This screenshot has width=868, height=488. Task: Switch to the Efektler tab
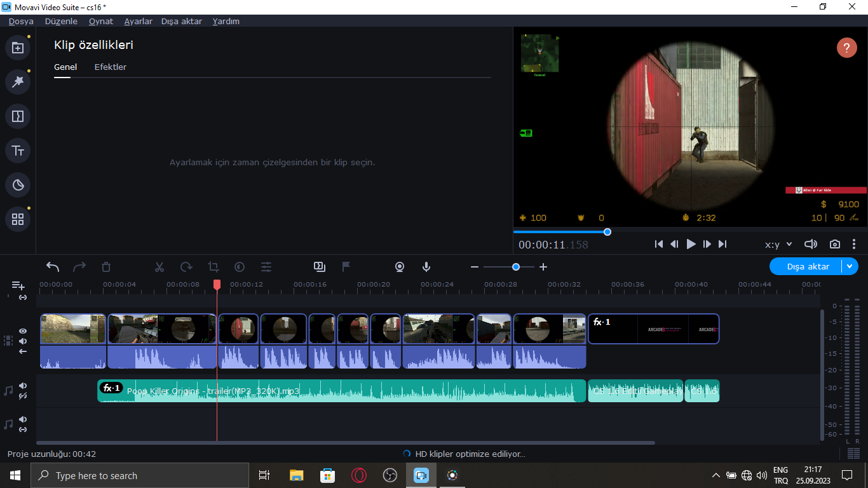tap(111, 67)
